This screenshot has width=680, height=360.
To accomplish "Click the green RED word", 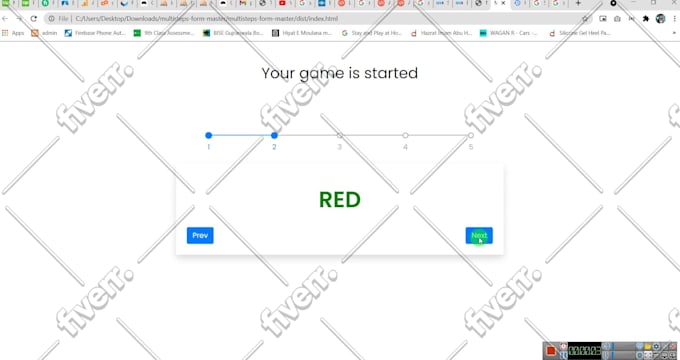I will click(x=340, y=200).
